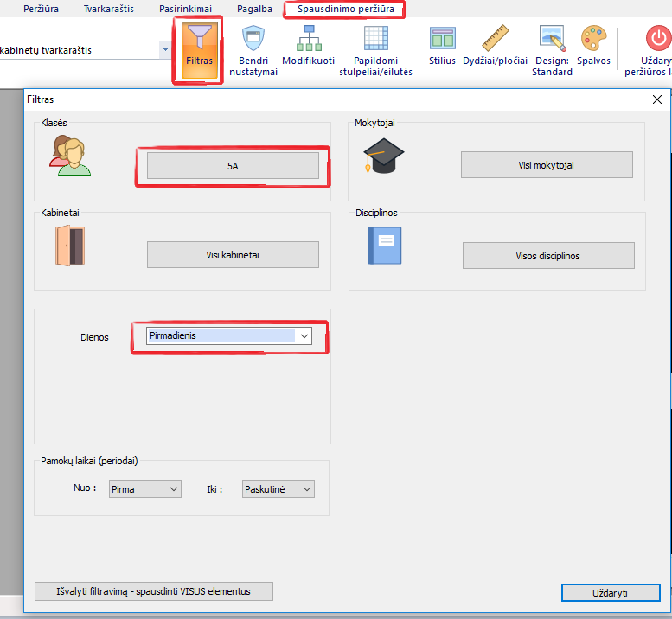Click the Modifikuoti hierarchy icon
The image size is (672, 619).
click(309, 39)
